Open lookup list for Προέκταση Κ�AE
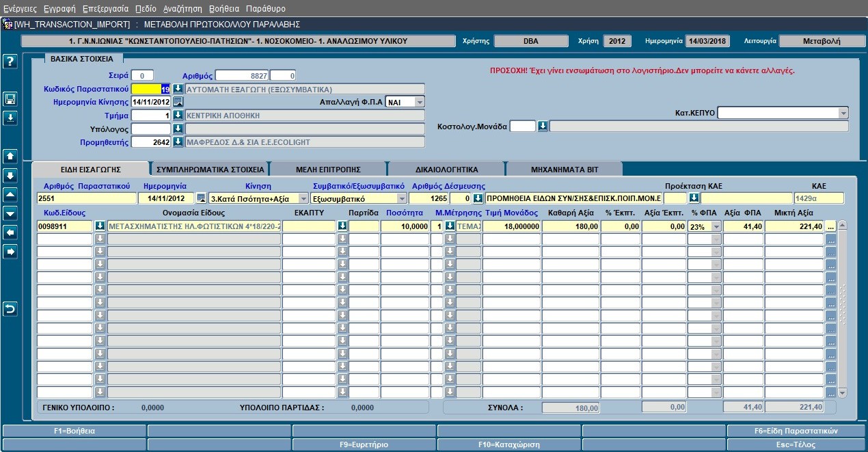The width and height of the screenshot is (868, 452). 694,198
